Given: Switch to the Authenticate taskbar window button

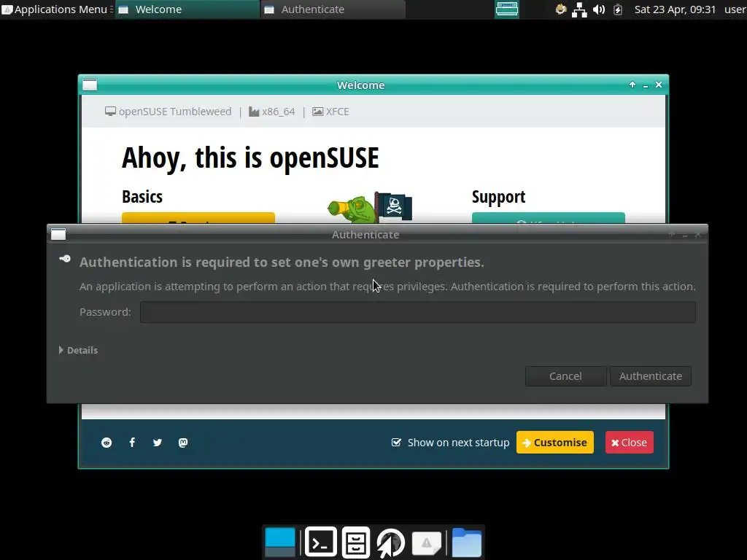Looking at the screenshot, I should click(333, 9).
